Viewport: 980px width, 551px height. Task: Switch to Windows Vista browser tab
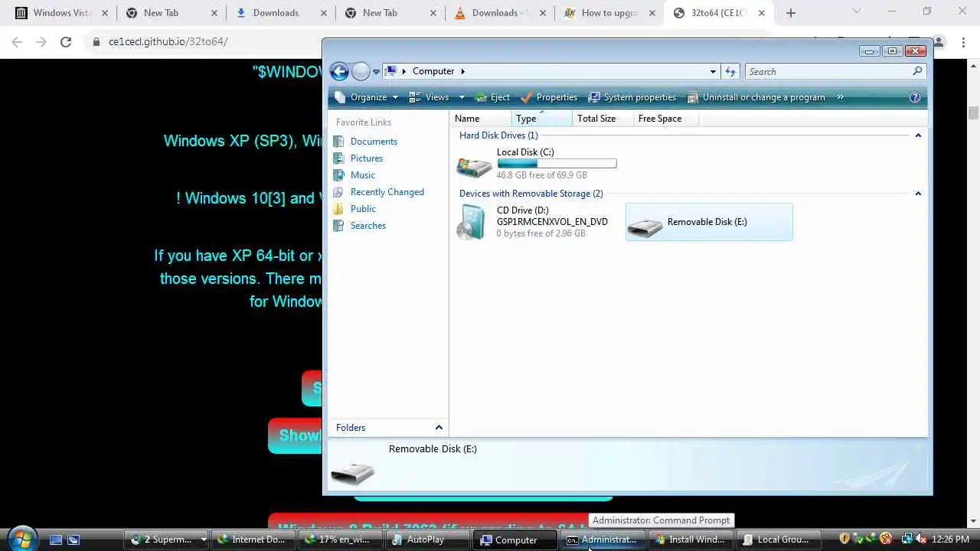[x=60, y=13]
